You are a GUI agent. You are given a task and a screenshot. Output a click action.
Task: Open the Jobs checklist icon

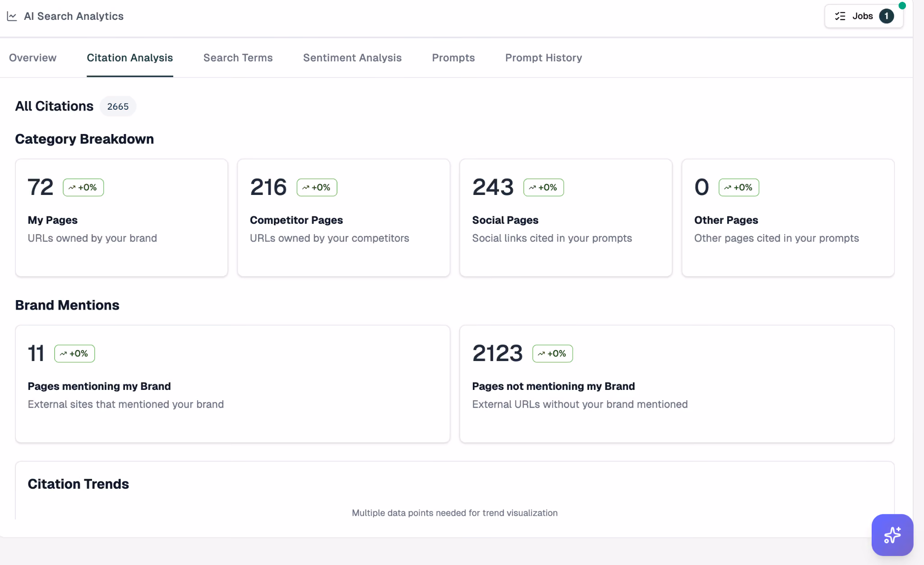840,16
